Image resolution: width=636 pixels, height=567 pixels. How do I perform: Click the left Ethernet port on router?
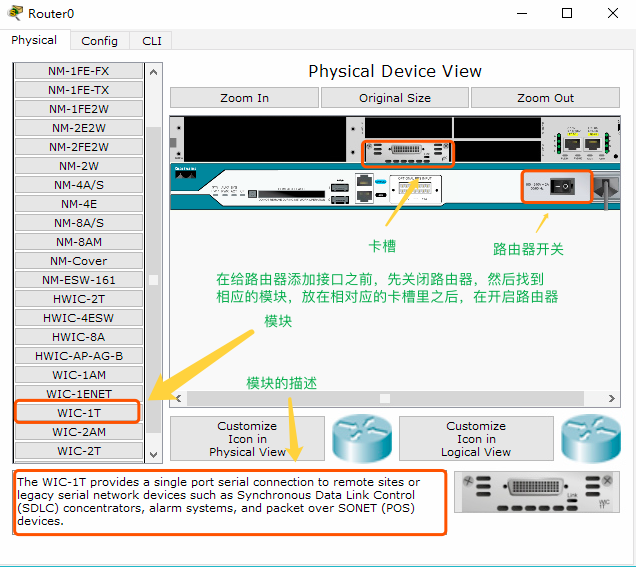point(572,144)
